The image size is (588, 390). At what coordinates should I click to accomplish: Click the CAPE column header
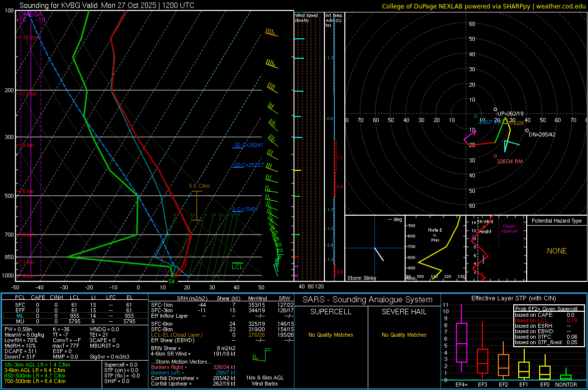(38, 297)
